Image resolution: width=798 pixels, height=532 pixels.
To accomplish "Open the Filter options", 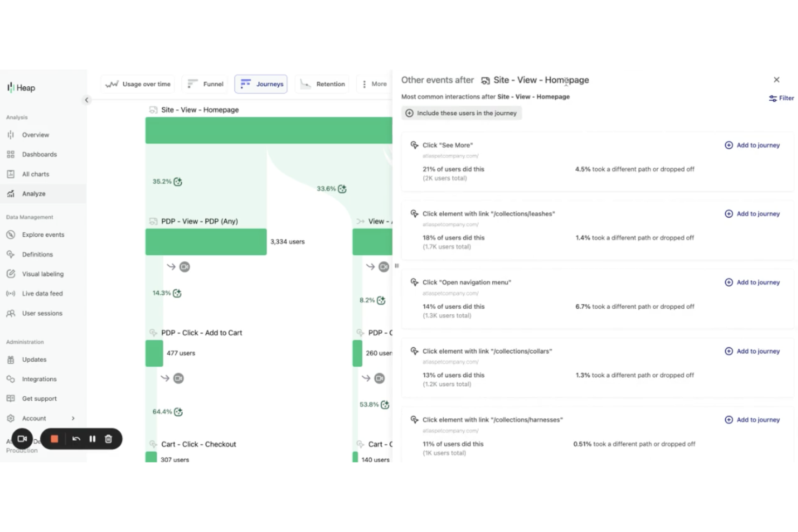I will (x=781, y=98).
